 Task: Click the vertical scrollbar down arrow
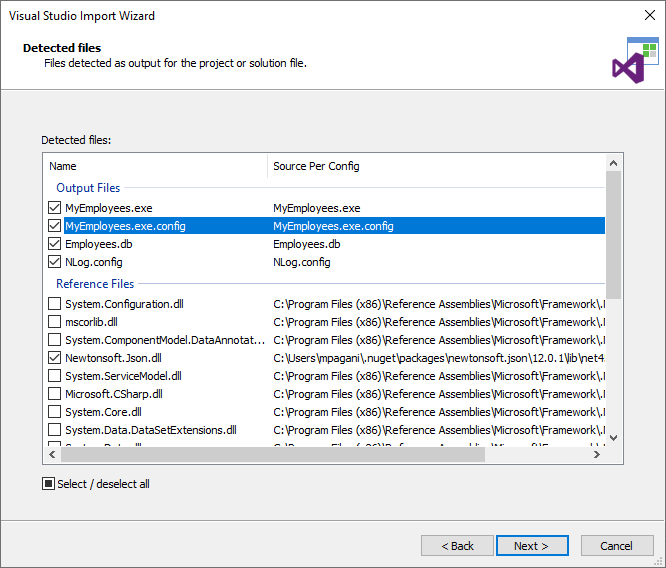(x=613, y=437)
